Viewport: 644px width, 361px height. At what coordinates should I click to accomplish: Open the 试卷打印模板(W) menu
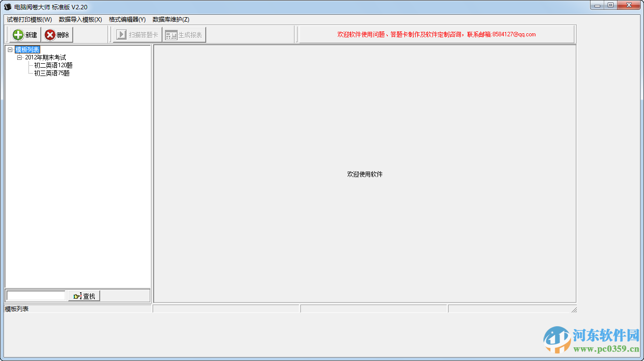click(x=29, y=20)
